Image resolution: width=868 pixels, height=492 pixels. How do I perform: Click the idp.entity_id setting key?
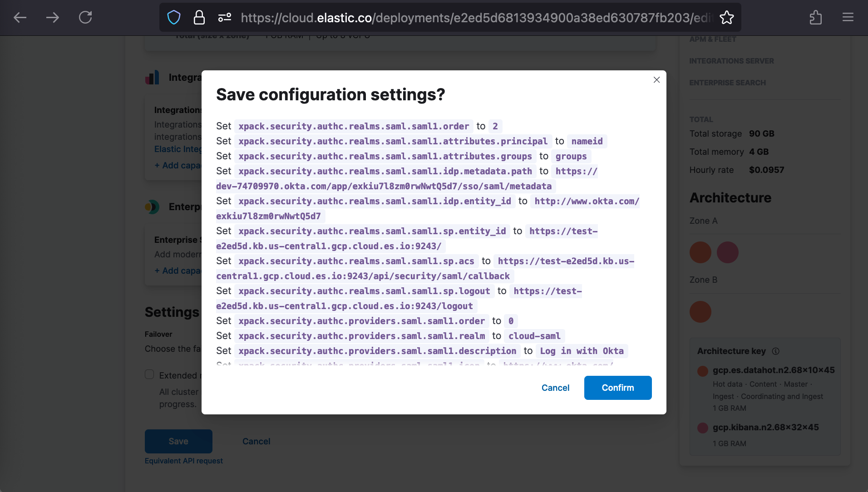tap(375, 201)
